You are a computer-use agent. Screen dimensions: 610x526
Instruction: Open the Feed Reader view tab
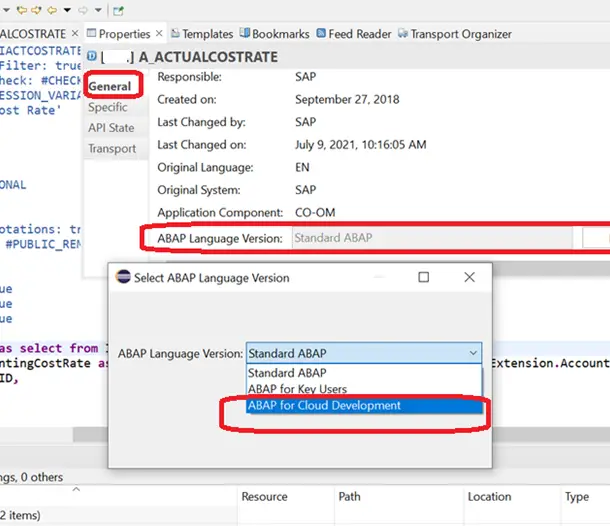coord(354,34)
